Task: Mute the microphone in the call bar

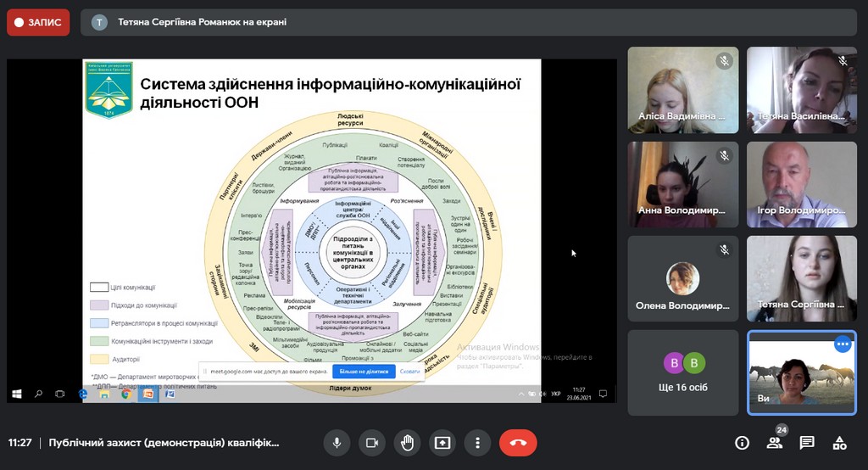Action: (x=337, y=442)
